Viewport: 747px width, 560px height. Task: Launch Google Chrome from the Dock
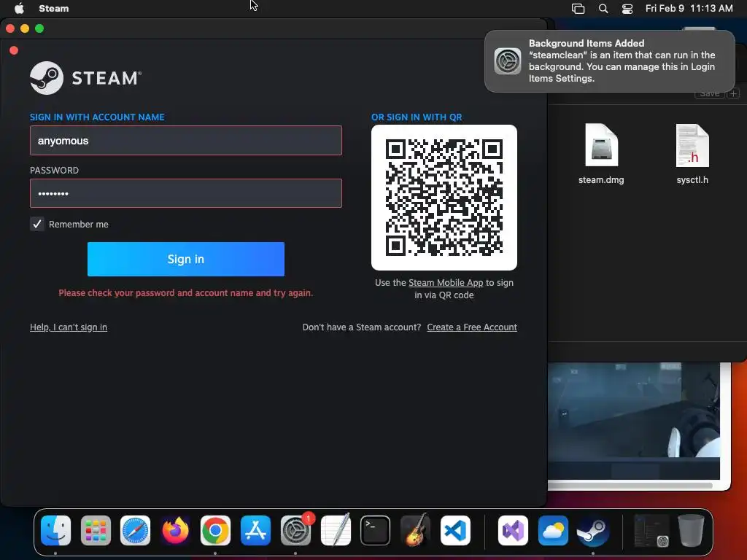click(215, 531)
